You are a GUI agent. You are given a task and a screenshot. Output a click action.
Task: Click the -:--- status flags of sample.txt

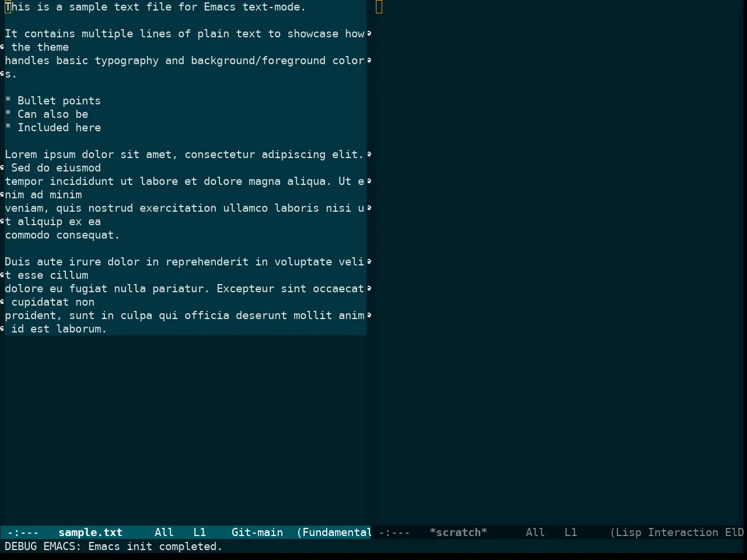tap(23, 533)
